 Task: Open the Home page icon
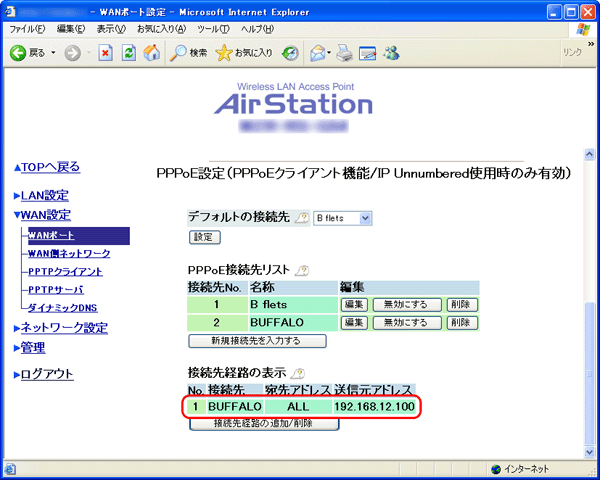point(152,53)
